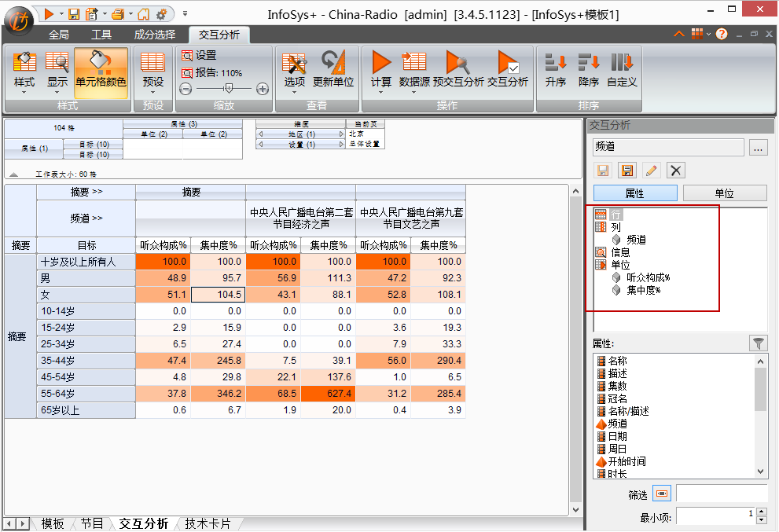The width and height of the screenshot is (779, 532).
Task: Sort descending with 降序 icon
Action: coord(589,63)
